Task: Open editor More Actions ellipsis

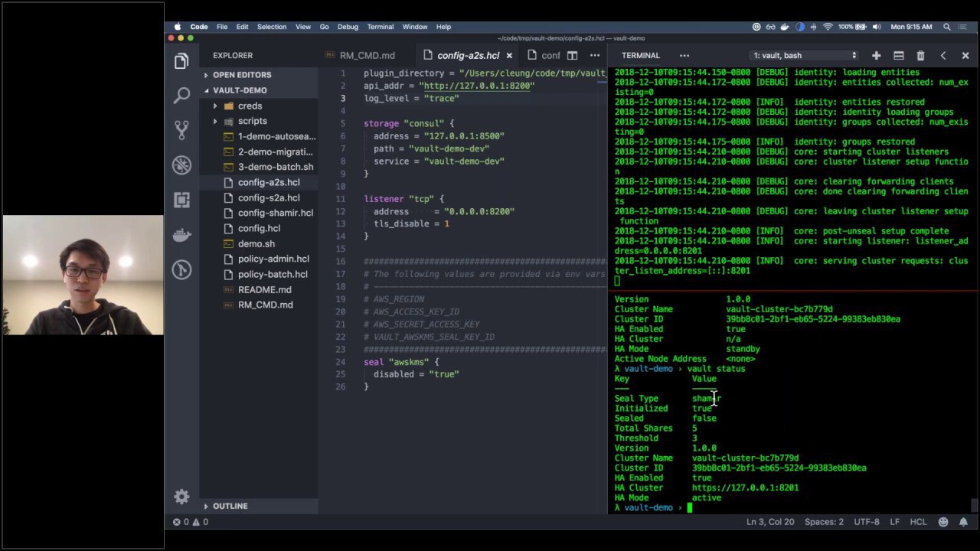Action: pyautogui.click(x=595, y=55)
